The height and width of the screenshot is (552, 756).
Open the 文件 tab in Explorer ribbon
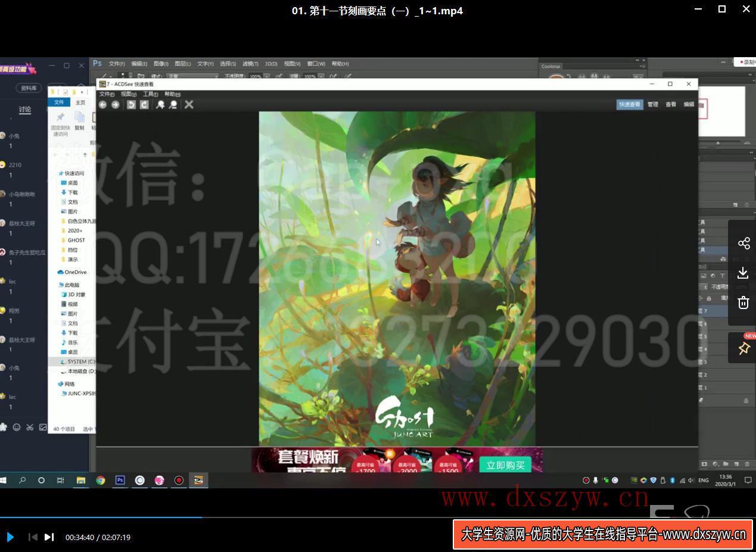[x=59, y=102]
